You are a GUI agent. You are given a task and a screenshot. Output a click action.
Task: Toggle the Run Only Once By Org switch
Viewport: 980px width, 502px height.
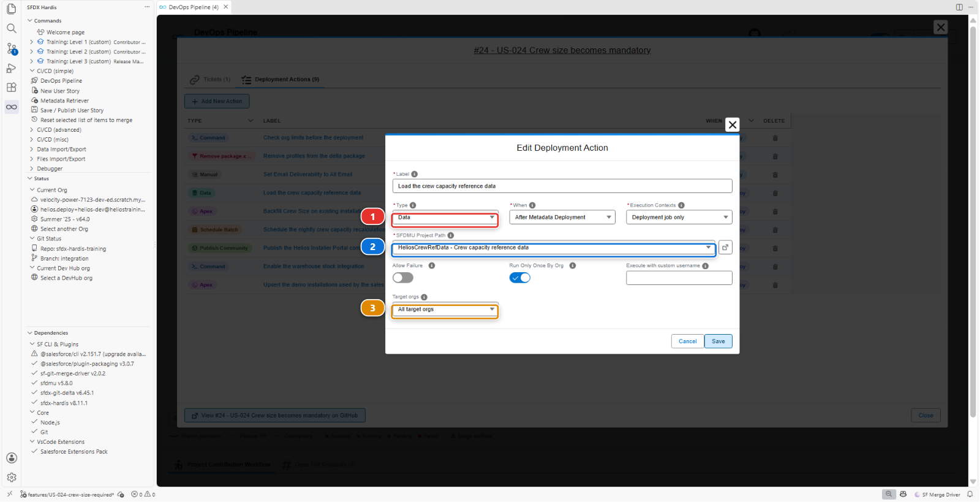pyautogui.click(x=520, y=278)
